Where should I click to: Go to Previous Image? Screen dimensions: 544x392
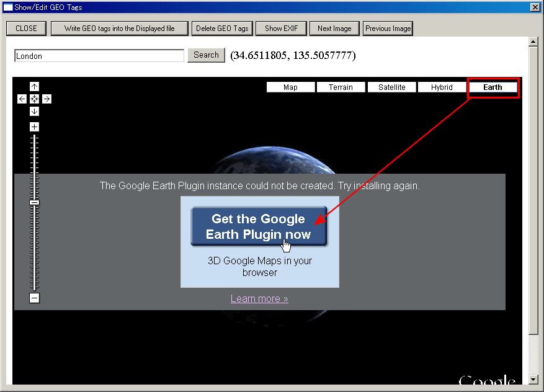[x=388, y=29]
